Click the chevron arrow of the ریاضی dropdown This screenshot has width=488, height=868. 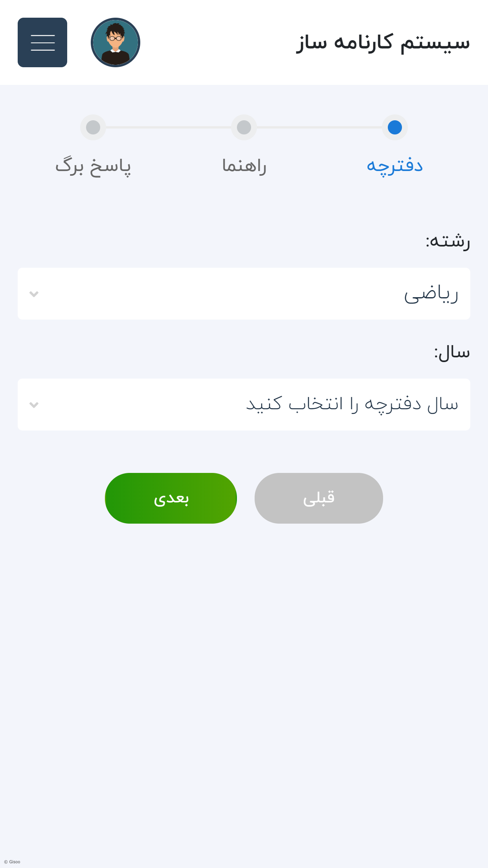(34, 294)
